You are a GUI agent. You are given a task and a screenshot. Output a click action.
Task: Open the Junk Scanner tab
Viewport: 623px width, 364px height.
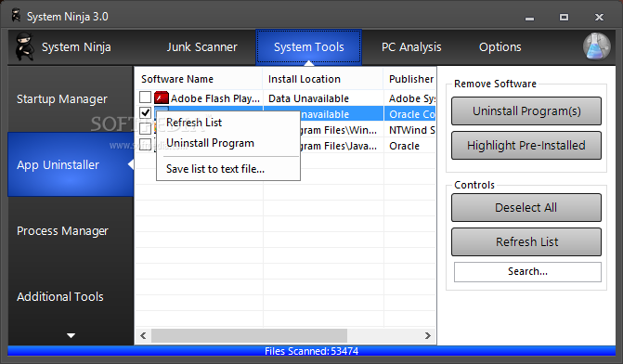tap(201, 46)
